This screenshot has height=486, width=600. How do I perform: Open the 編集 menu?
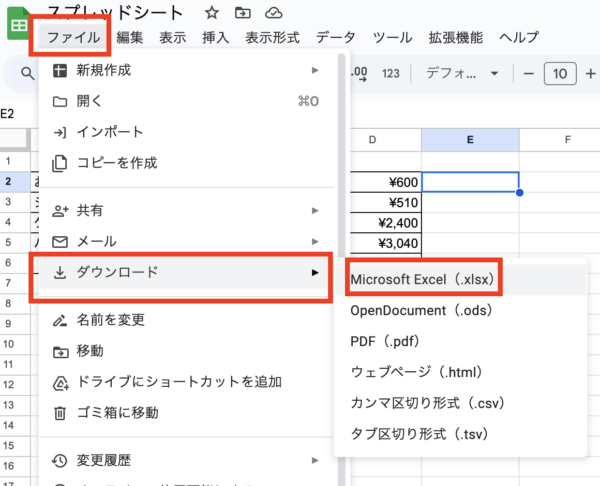pyautogui.click(x=129, y=38)
